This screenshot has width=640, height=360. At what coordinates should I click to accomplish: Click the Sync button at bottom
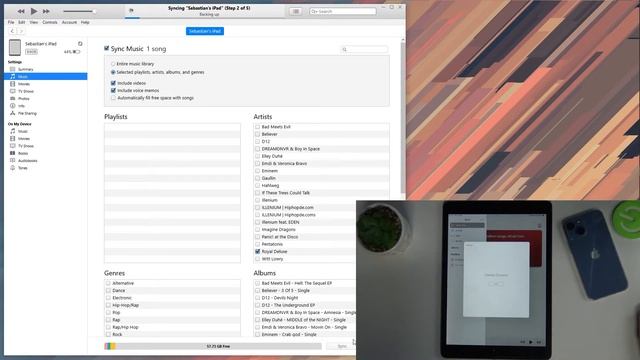coord(342,346)
